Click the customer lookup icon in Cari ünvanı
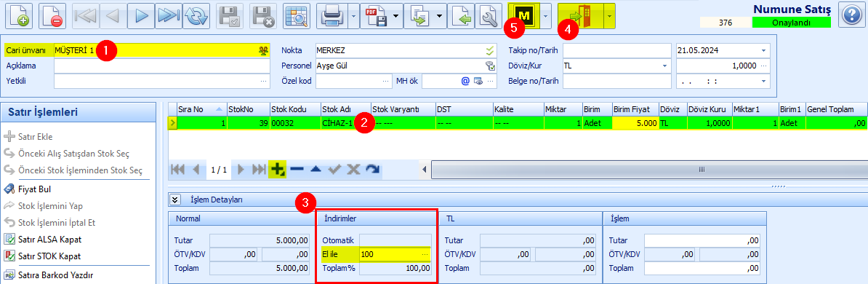 coord(263,50)
